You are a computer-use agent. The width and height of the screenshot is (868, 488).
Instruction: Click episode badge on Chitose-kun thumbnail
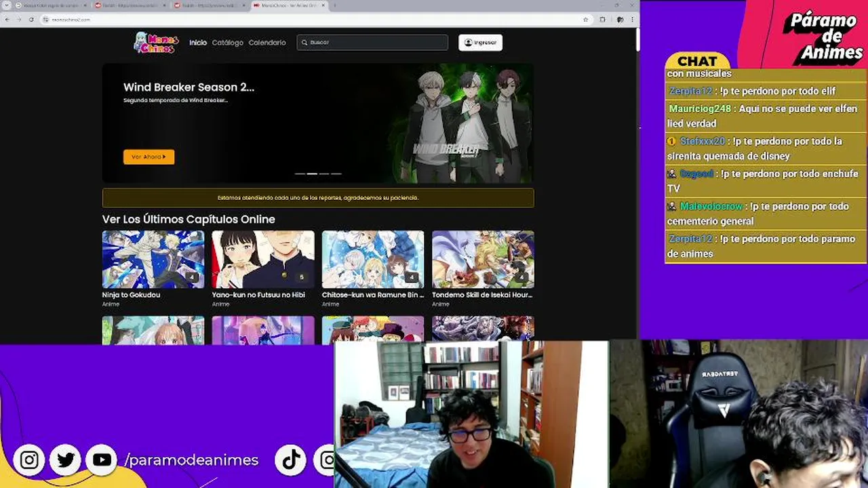click(x=412, y=277)
